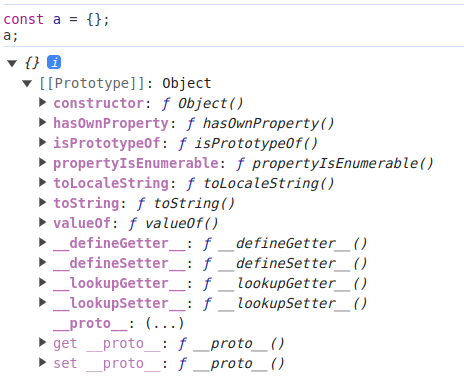Image resolution: width=464 pixels, height=379 pixels.
Task: Expand propertyIsEnumerable disclosure triangle
Action: [x=42, y=162]
